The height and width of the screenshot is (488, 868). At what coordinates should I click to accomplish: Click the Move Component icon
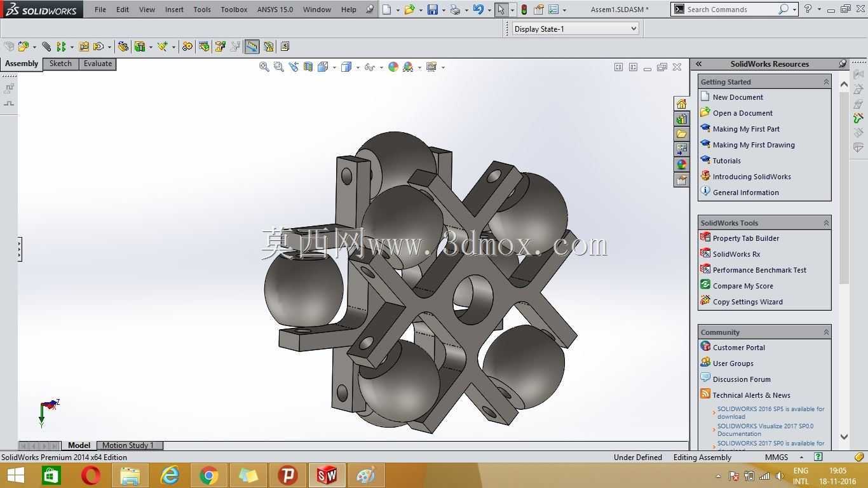[98, 46]
